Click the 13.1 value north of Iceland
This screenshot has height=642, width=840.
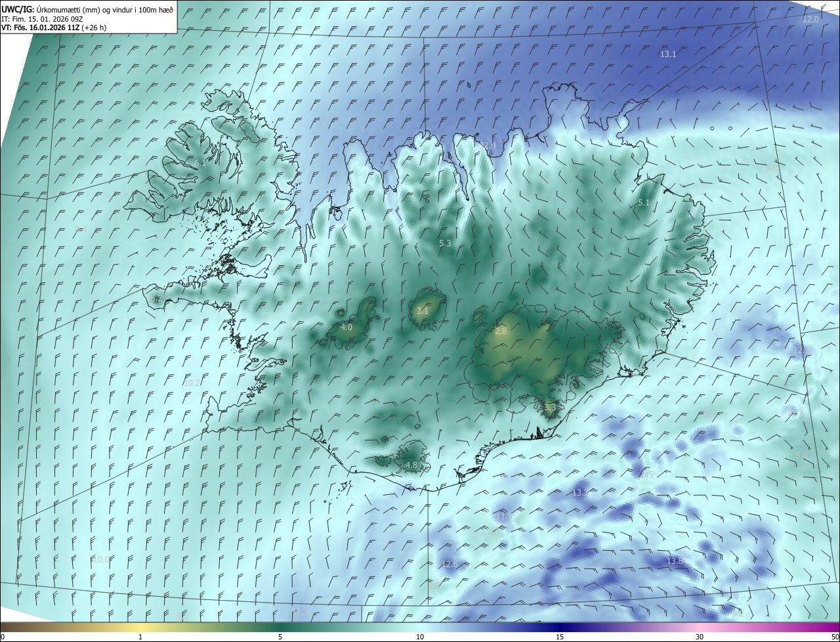pyautogui.click(x=668, y=54)
